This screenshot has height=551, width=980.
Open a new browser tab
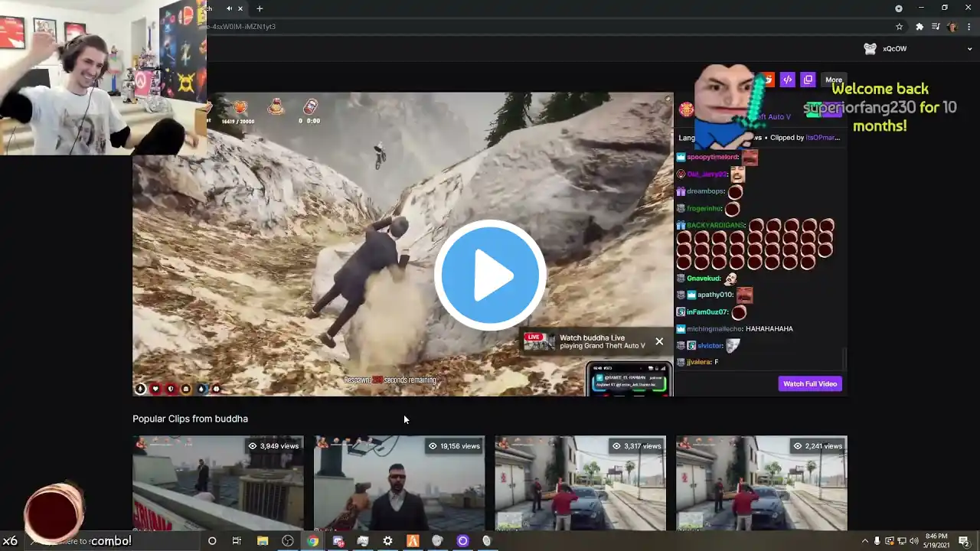click(260, 8)
